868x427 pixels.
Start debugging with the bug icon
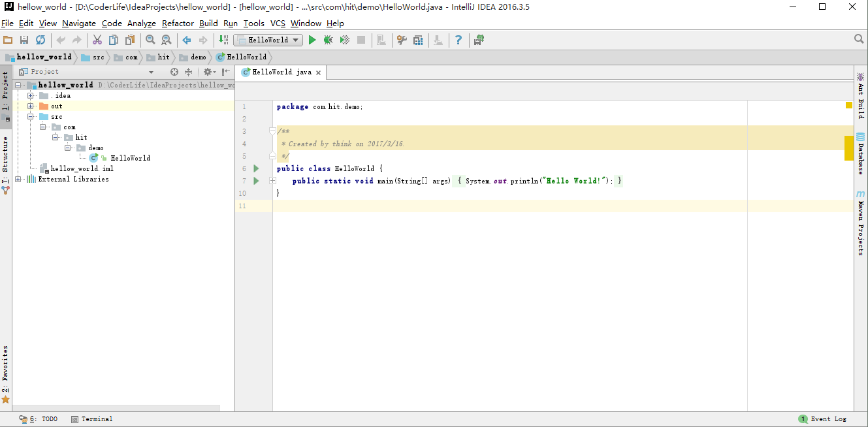(329, 40)
